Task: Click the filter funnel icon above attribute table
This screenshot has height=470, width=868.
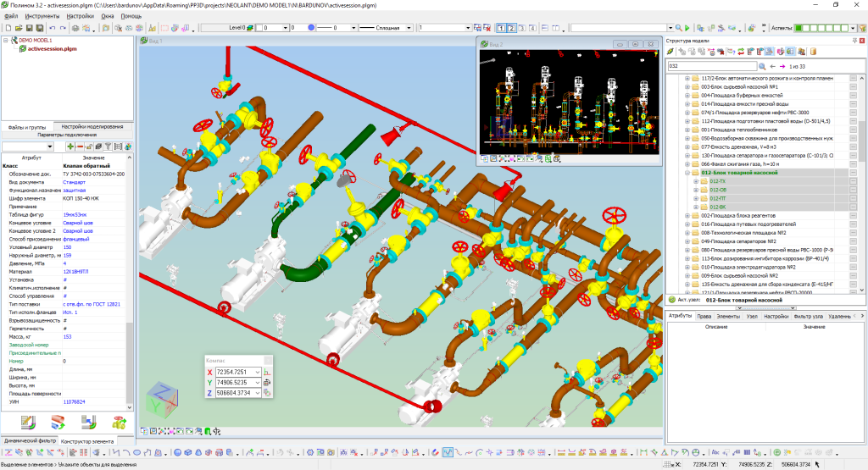Action: (x=108, y=147)
